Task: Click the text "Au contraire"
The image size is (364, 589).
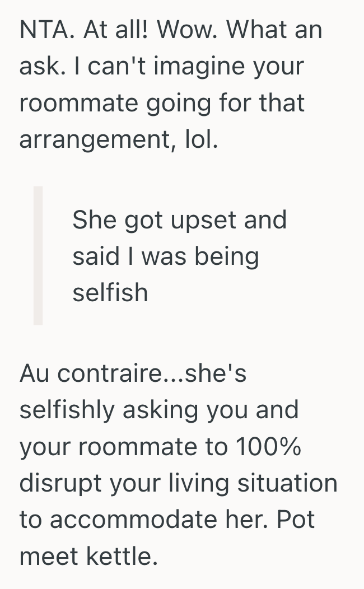Action: pyautogui.click(x=89, y=375)
